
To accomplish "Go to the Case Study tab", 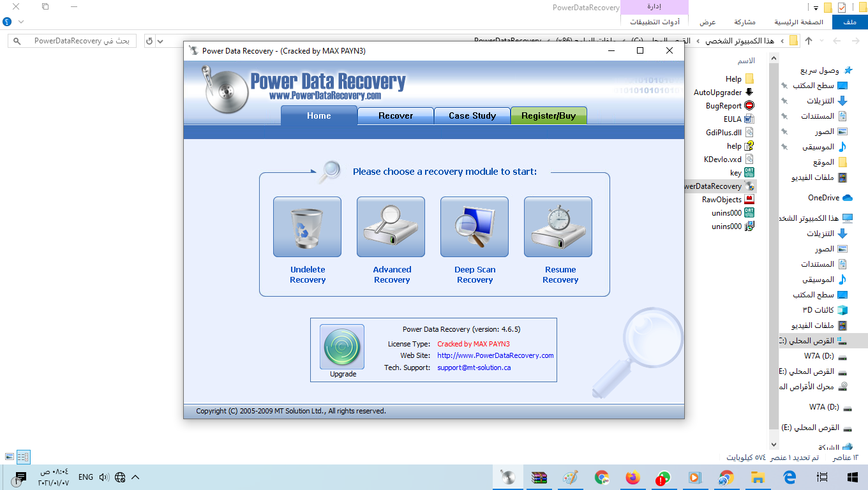I will (x=472, y=115).
